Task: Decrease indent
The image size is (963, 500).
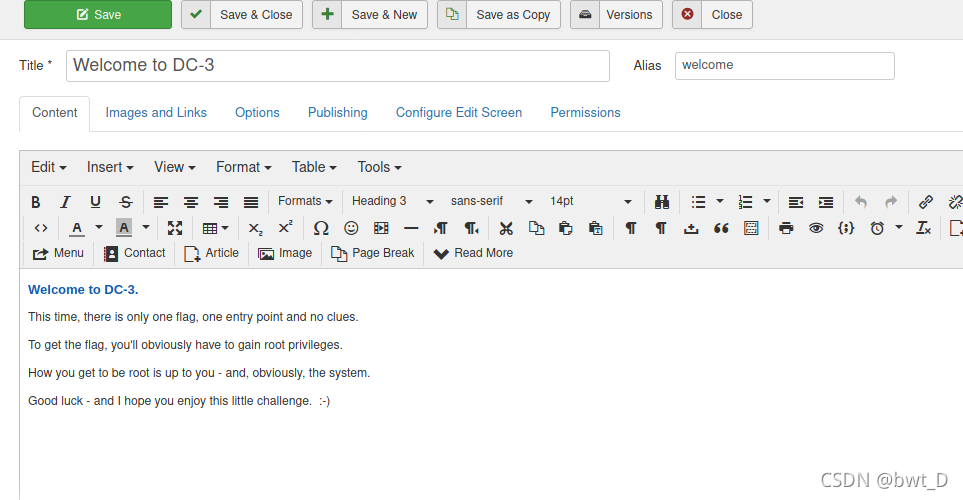Action: tap(796, 201)
